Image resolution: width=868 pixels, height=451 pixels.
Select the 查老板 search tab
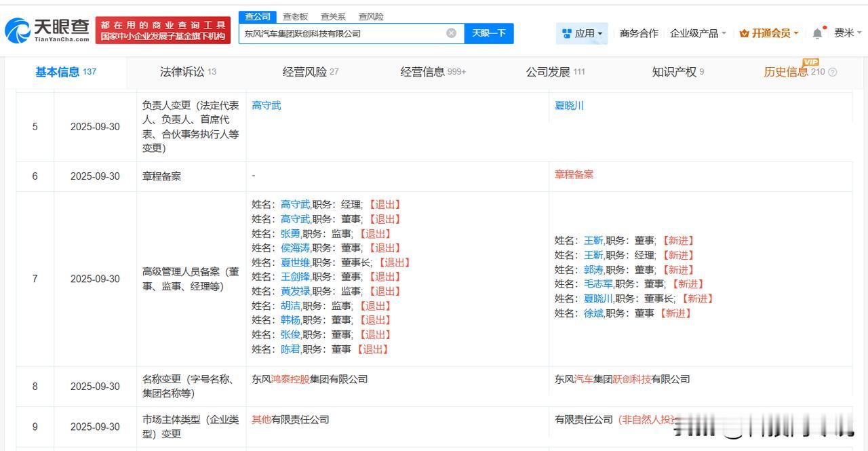295,16
